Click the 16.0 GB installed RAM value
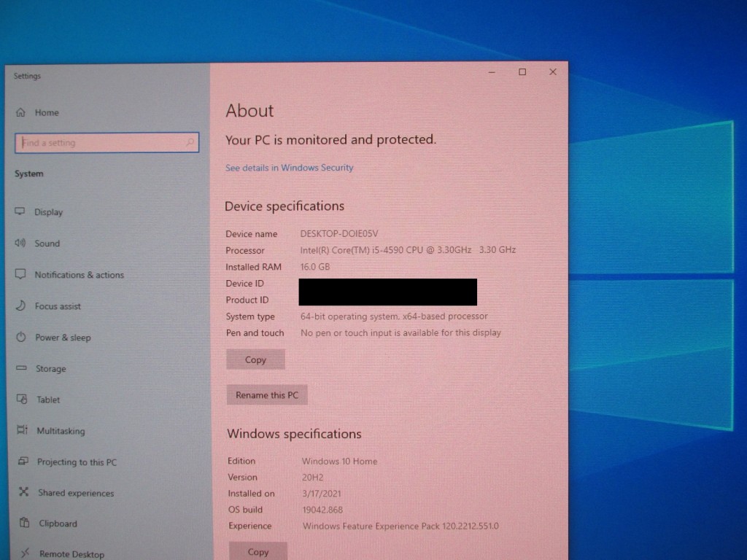747x560 pixels. 315,267
